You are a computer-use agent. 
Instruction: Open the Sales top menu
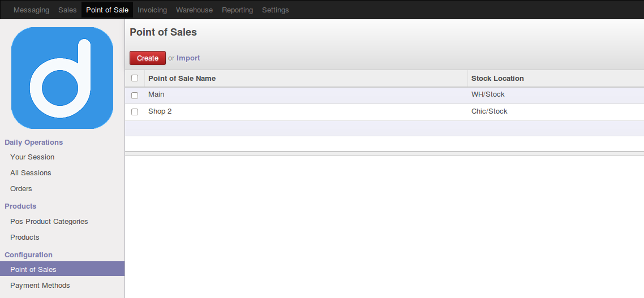click(x=67, y=10)
